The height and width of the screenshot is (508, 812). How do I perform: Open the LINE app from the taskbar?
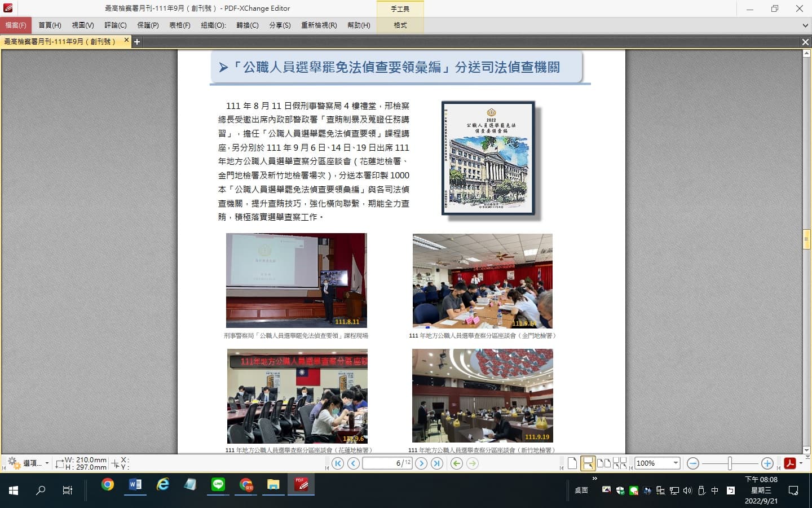tap(218, 485)
